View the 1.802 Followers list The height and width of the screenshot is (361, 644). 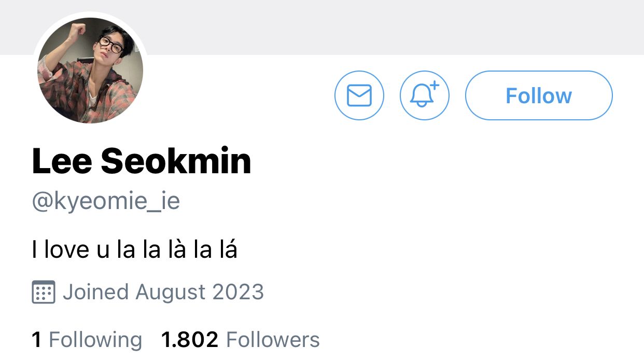click(241, 340)
